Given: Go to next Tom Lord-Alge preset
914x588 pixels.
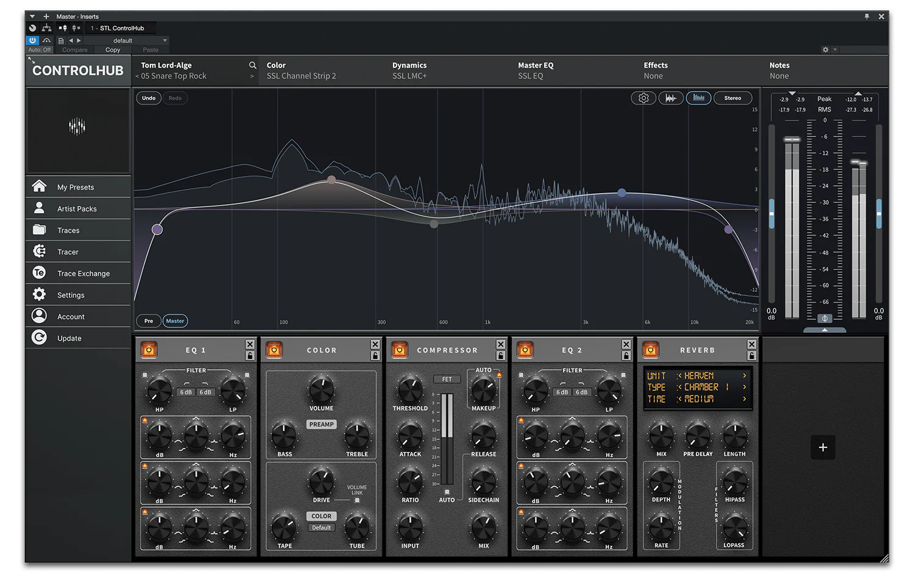Looking at the screenshot, I should (x=252, y=76).
